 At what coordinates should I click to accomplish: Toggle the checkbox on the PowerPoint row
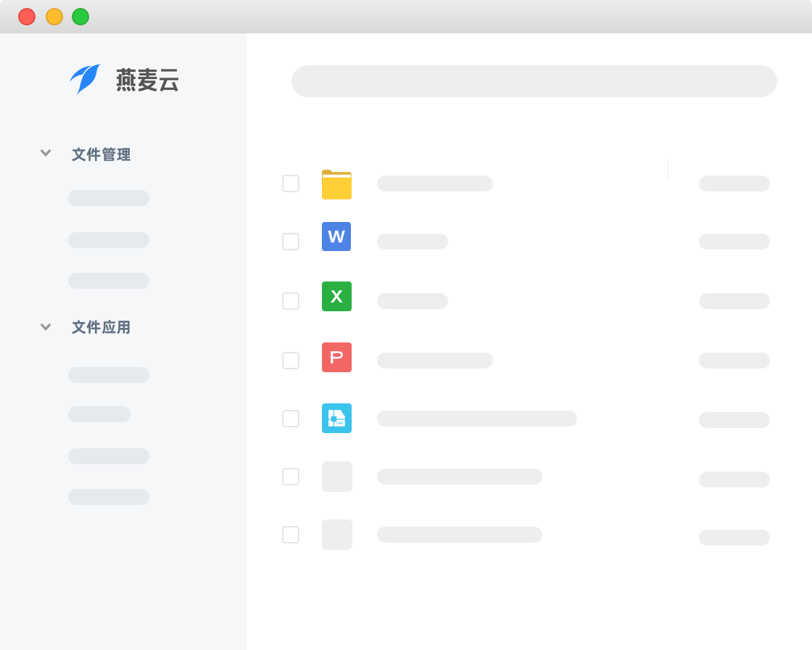(x=291, y=359)
